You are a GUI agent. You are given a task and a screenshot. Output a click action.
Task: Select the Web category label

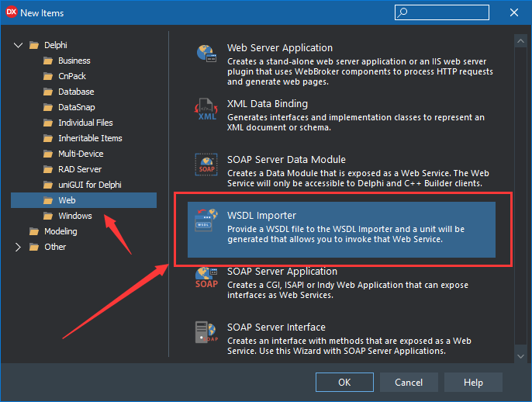(x=67, y=200)
